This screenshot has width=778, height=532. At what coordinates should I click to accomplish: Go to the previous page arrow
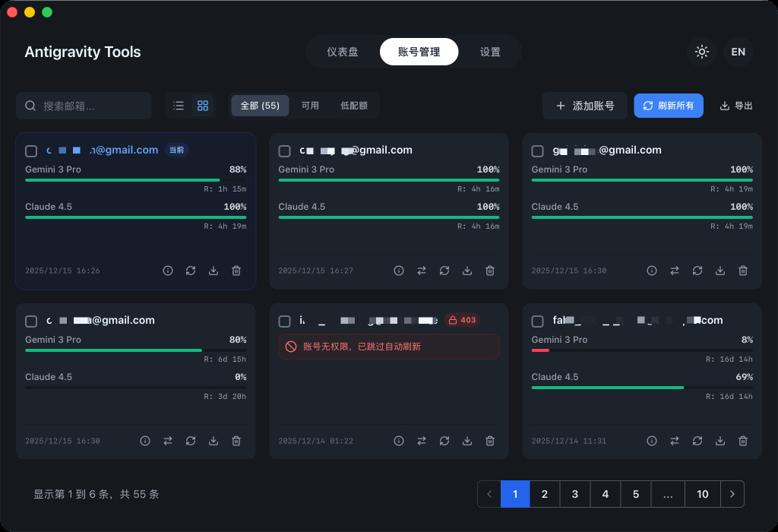coord(489,494)
